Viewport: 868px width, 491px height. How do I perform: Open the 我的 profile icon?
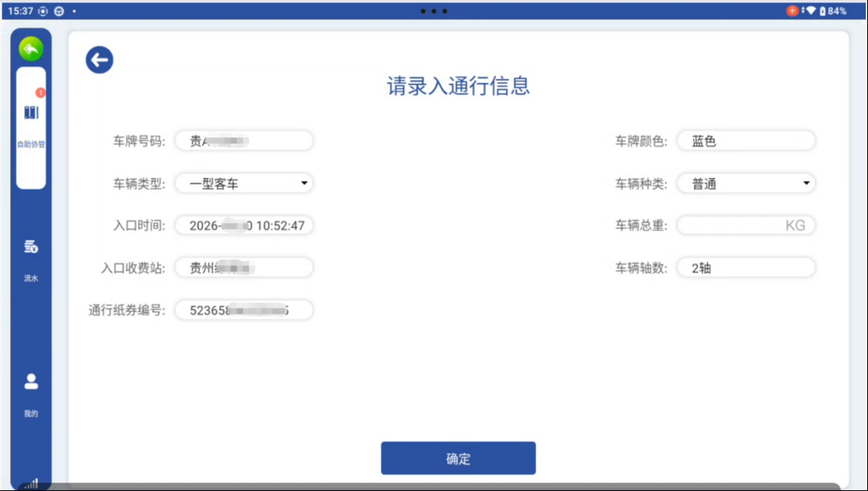tap(31, 381)
